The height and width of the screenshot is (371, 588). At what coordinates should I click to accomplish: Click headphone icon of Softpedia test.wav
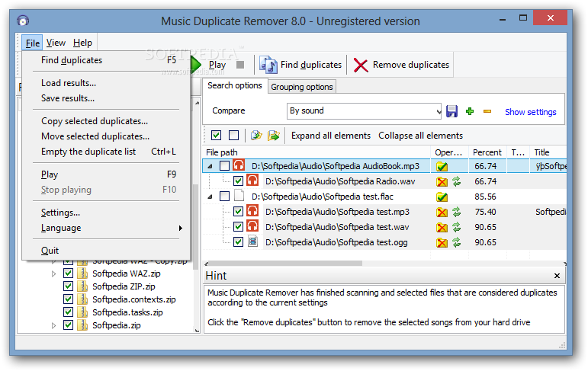[252, 226]
